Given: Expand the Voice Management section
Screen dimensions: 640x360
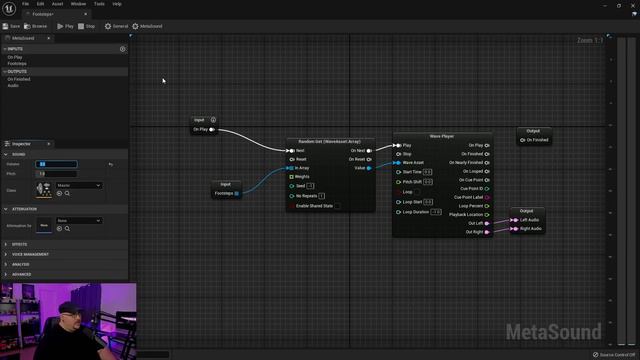Looking at the screenshot, I should (6, 254).
